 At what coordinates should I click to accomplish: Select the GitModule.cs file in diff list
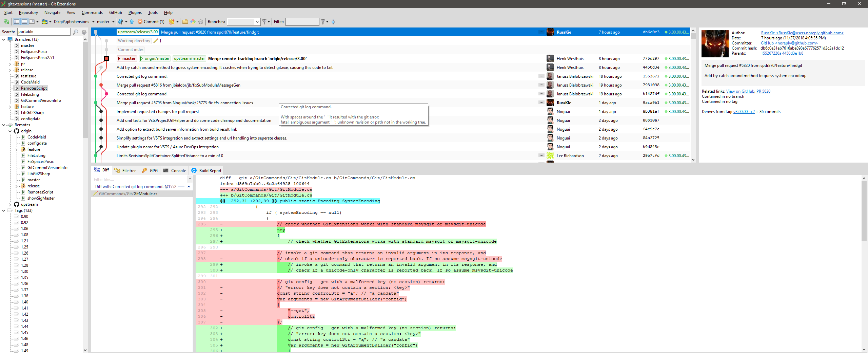(x=142, y=194)
